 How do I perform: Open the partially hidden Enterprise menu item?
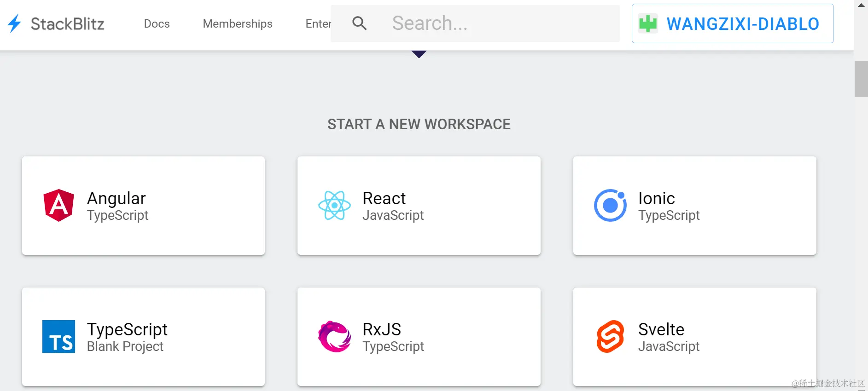coord(318,24)
